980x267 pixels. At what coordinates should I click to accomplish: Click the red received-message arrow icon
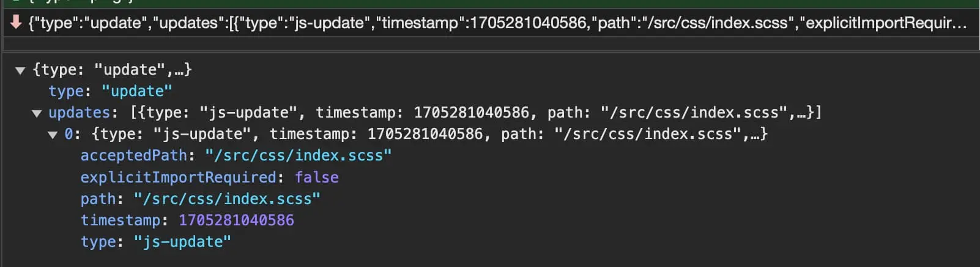16,23
